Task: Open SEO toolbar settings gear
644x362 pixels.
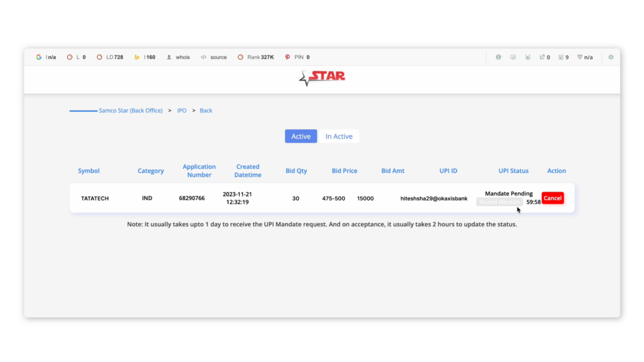Action: [610, 57]
